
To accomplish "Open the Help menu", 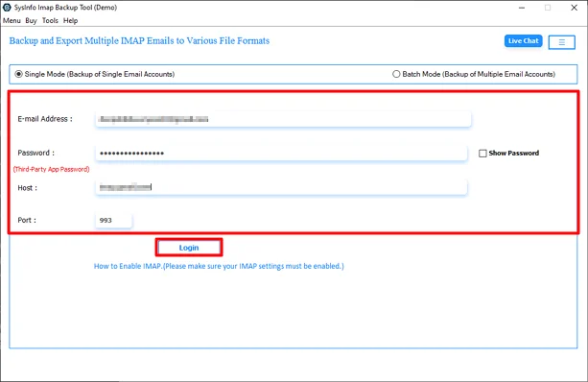I will point(70,21).
